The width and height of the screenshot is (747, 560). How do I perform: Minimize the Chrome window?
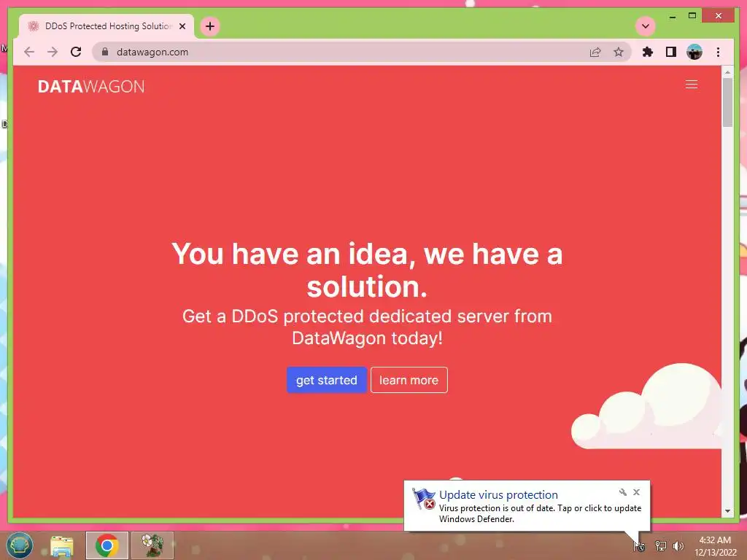click(x=672, y=16)
